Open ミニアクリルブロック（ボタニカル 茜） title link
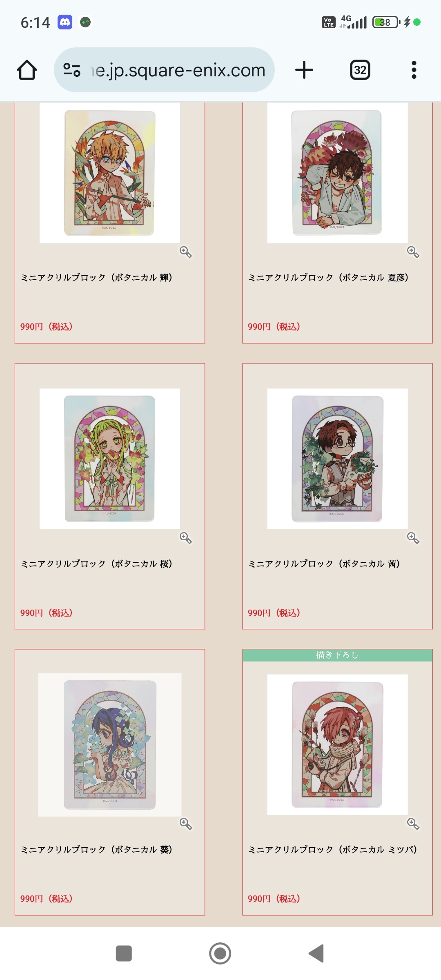This screenshot has height=980, width=441. pos(324,564)
